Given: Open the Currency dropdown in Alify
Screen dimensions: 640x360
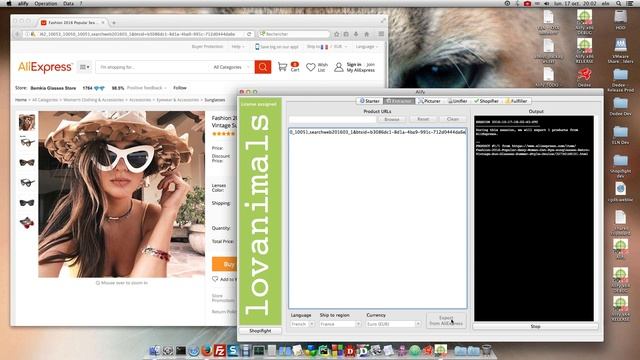Looking at the screenshot, I should [x=393, y=324].
